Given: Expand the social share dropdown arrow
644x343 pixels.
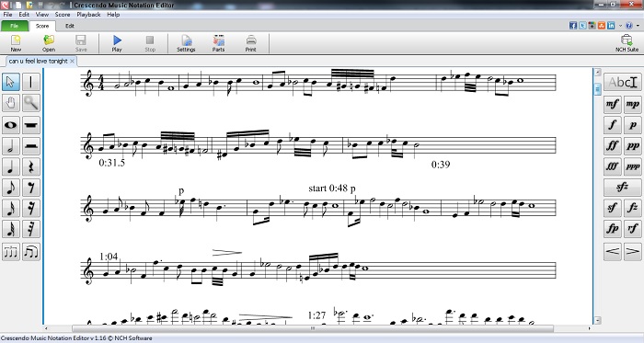Looking at the screenshot, I should click(620, 26).
